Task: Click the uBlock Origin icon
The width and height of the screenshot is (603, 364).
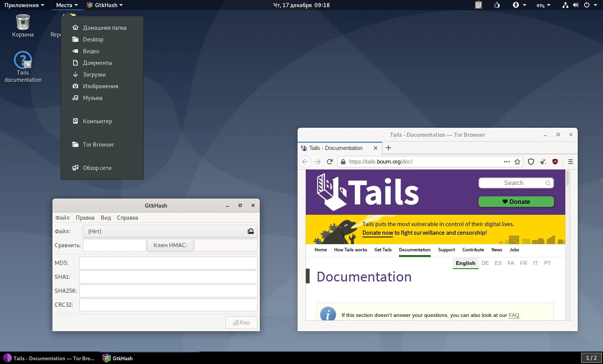Action: 555,162
